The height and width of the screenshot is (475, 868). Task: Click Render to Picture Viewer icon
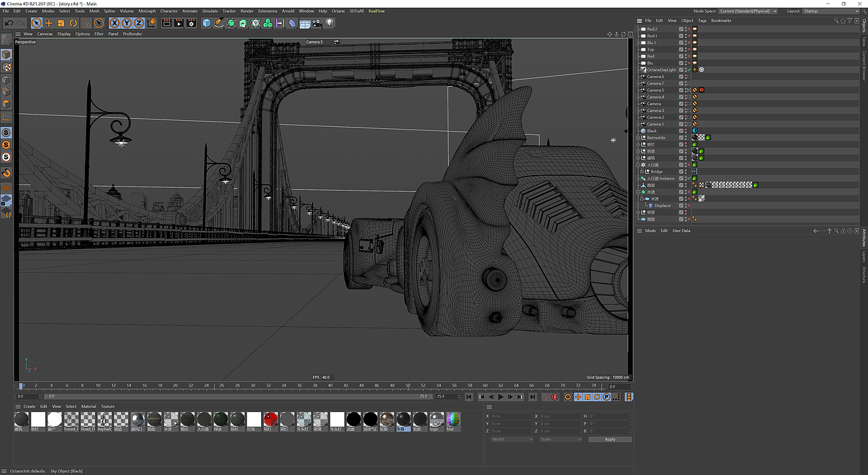point(179,23)
